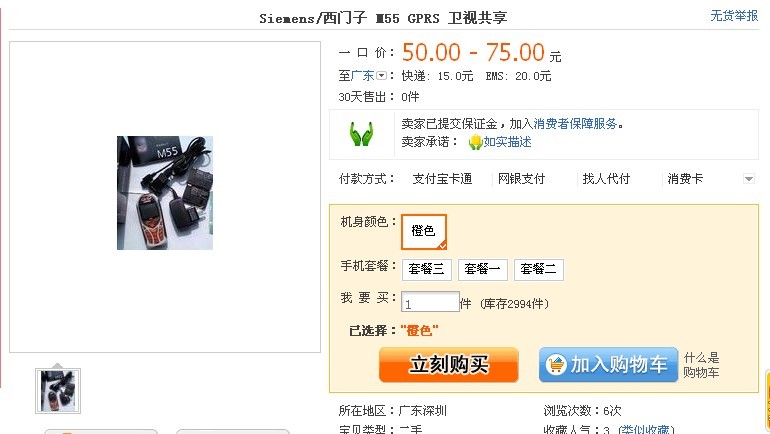This screenshot has height=434, width=770.
Task: Select the 橙色 body color option
Action: point(424,231)
